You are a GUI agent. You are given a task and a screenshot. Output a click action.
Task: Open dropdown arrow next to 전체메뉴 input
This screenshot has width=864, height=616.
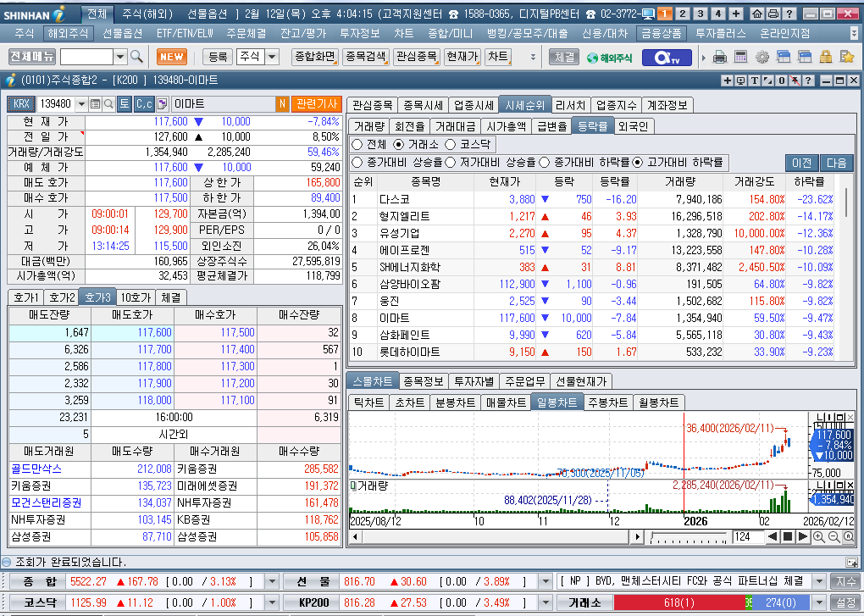click(x=120, y=57)
